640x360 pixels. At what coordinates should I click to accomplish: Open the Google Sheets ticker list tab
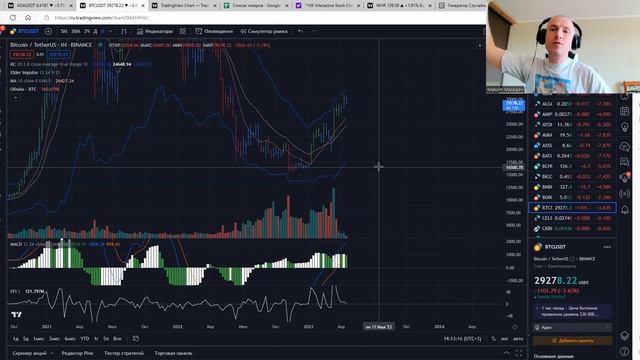(x=255, y=6)
